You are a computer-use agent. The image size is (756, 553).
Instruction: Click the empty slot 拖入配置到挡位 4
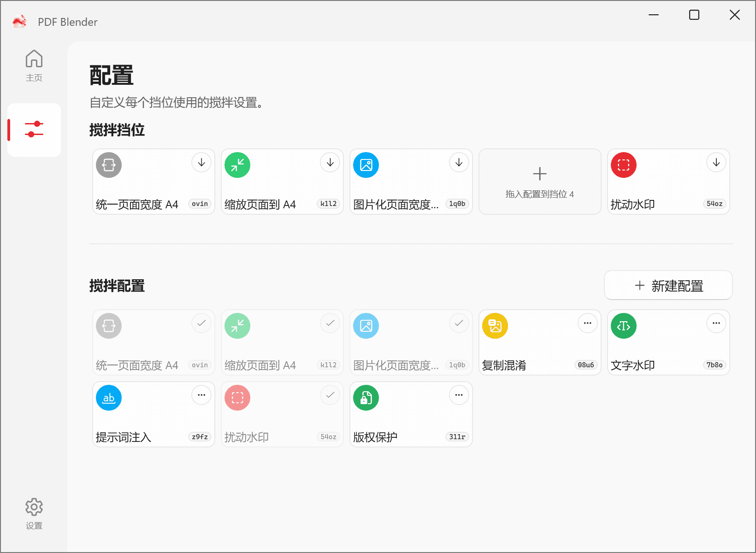(540, 182)
